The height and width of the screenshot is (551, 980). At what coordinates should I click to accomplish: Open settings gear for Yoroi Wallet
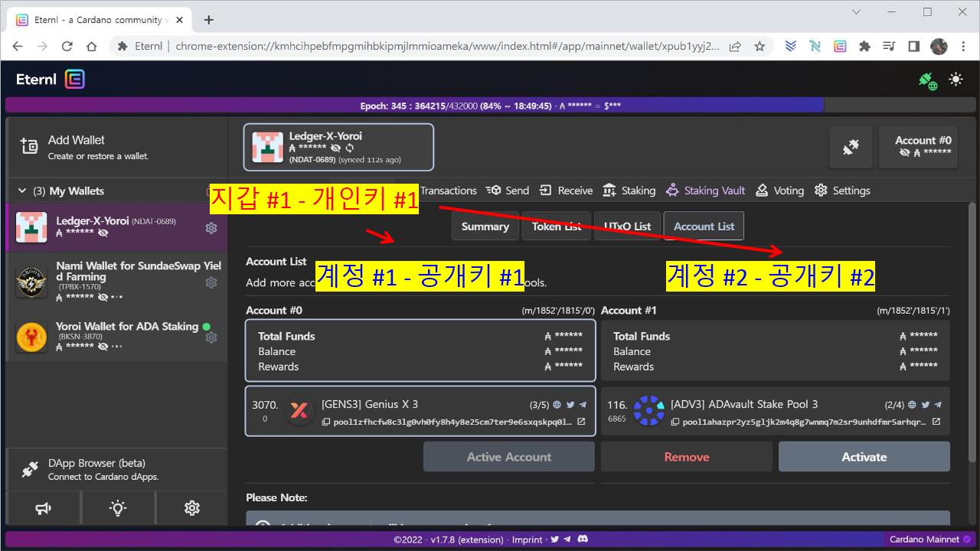tap(211, 337)
